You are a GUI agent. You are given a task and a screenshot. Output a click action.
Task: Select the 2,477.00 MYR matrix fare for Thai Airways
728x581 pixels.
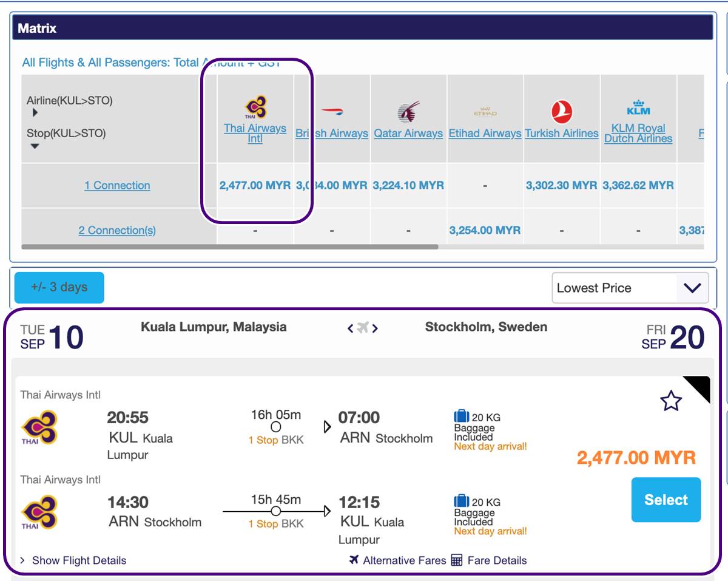(x=255, y=186)
